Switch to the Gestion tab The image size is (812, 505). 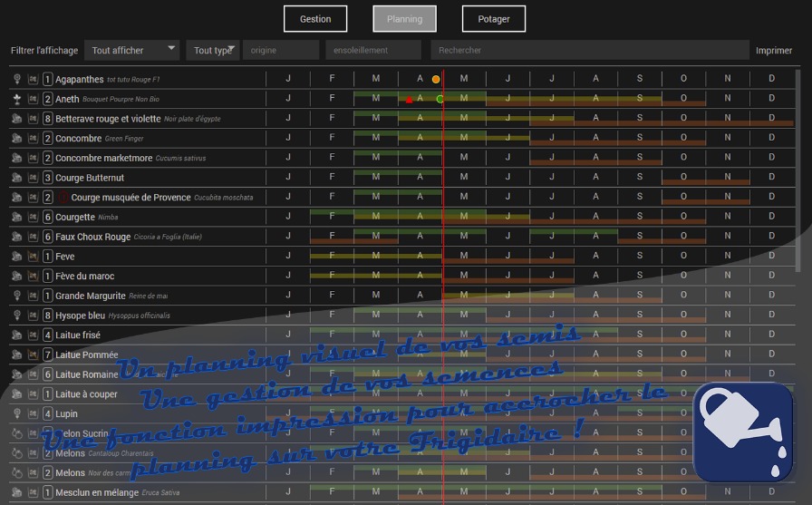[x=315, y=19]
